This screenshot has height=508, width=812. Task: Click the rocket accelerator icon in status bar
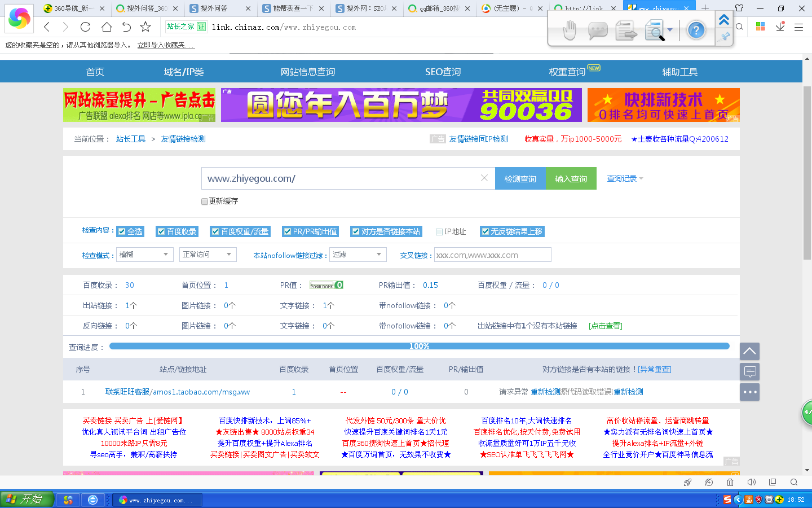pyautogui.click(x=687, y=482)
